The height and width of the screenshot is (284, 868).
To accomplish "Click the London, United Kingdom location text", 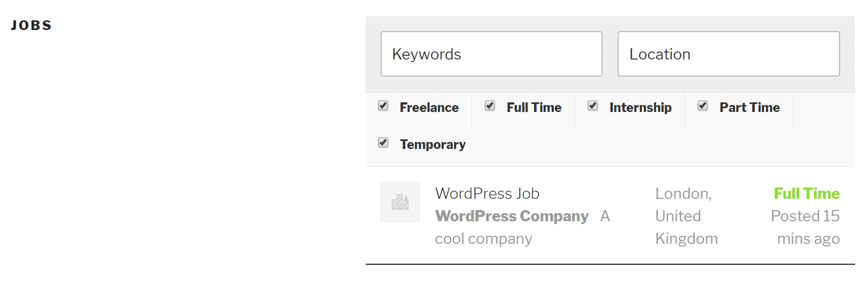I will pyautogui.click(x=686, y=216).
